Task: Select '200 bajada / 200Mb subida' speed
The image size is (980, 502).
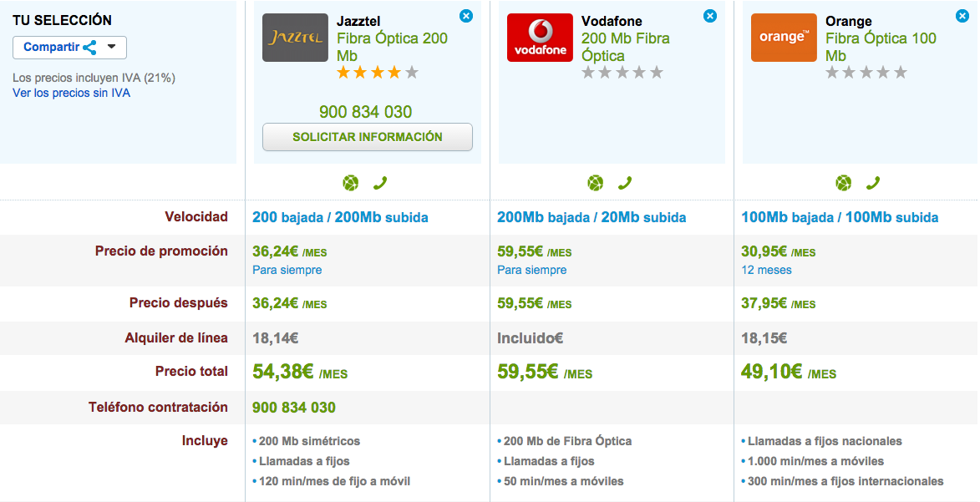Action: click(340, 217)
